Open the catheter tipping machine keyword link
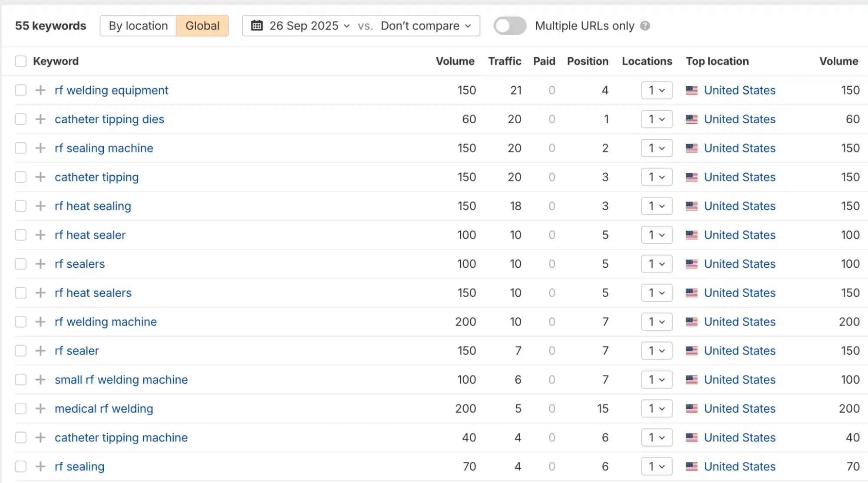868x483 pixels. click(x=121, y=437)
